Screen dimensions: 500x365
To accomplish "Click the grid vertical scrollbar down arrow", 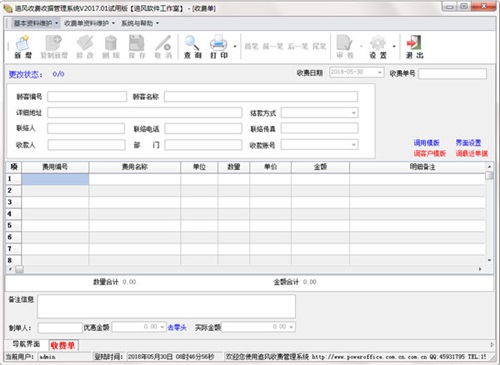I will tap(489, 260).
